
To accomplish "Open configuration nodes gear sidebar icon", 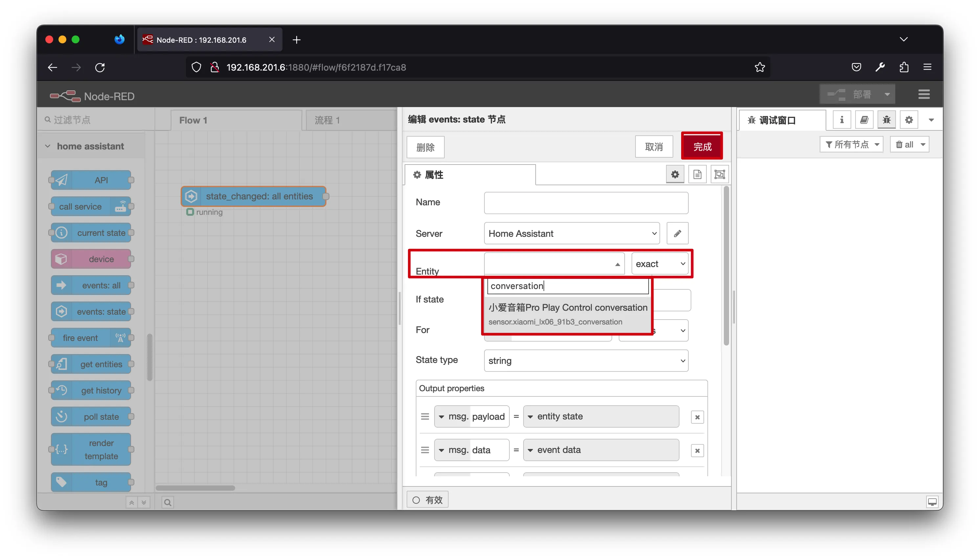I will [x=909, y=120].
